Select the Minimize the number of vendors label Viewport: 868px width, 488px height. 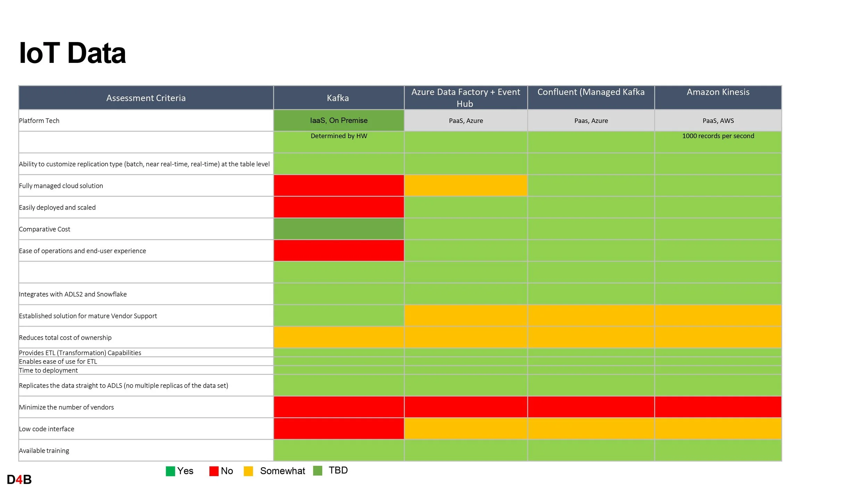pos(66,407)
